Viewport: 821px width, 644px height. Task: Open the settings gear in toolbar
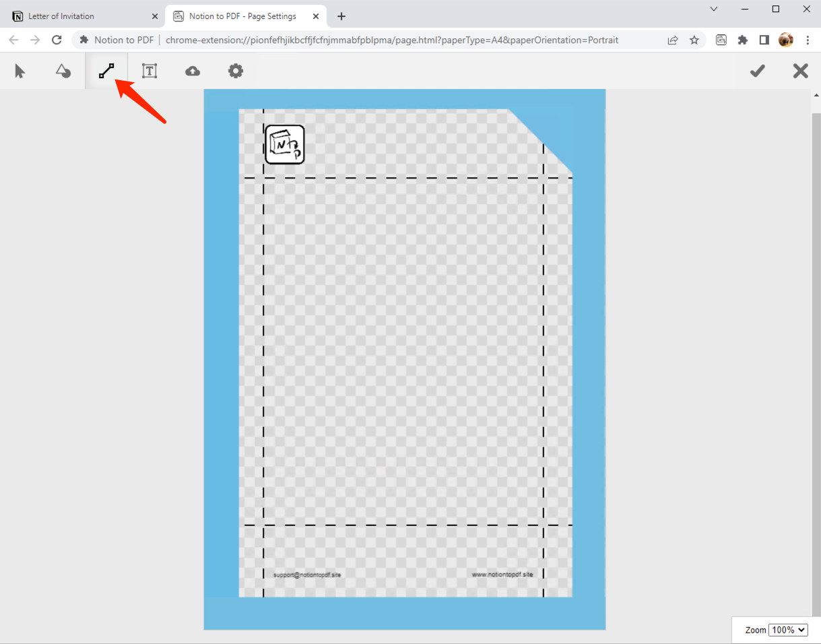click(235, 71)
